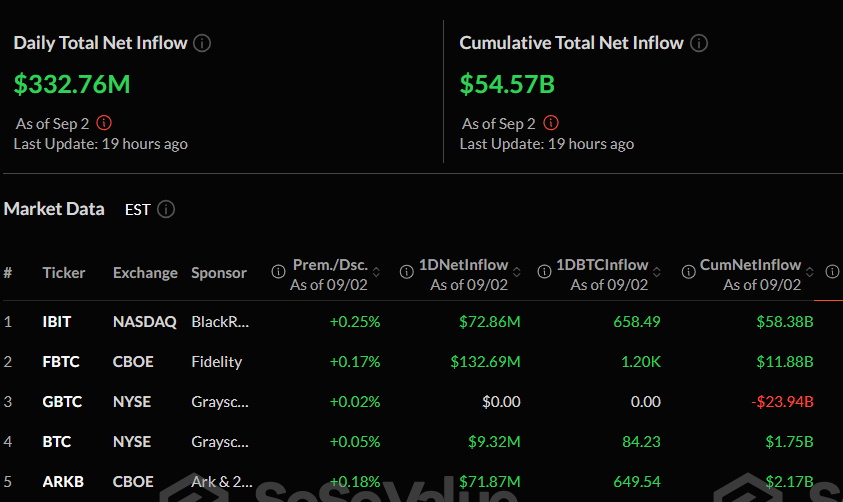The image size is (843, 502).
Task: Click red alert icon next to first As of Sep 2
Action: [x=104, y=123]
